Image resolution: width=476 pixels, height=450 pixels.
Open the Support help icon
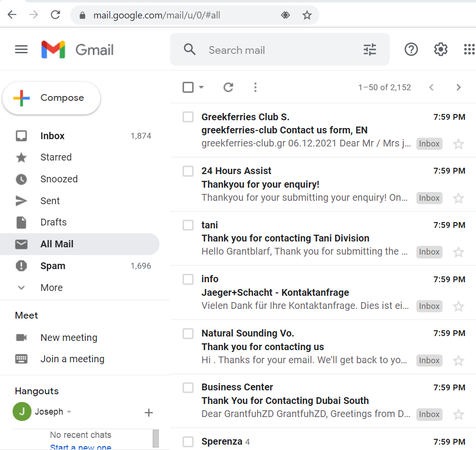[411, 49]
